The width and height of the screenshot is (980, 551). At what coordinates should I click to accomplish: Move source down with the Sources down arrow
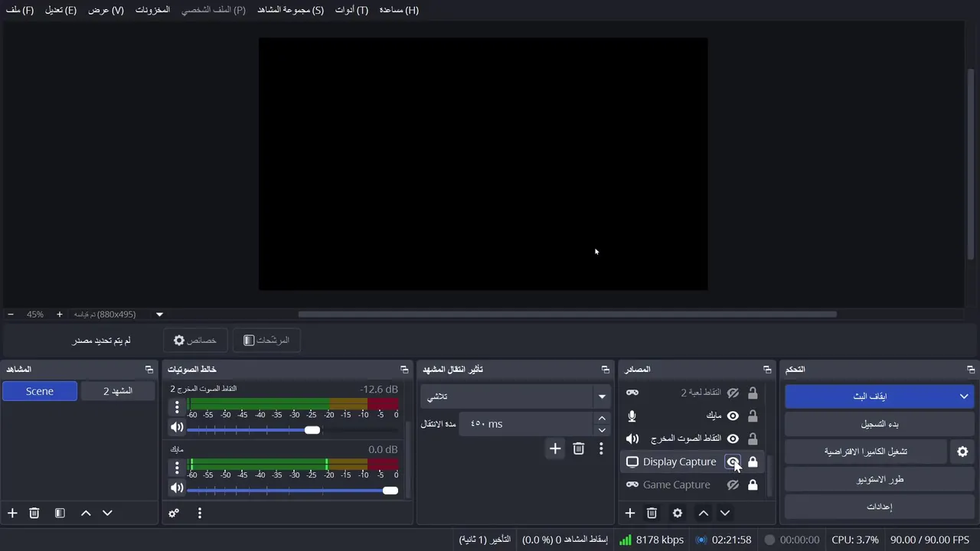pos(725,513)
